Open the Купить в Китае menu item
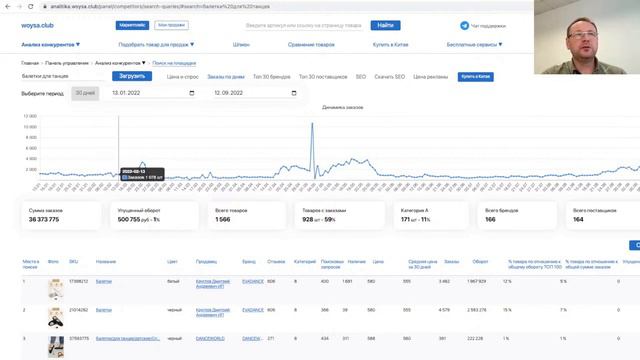 pyautogui.click(x=390, y=44)
